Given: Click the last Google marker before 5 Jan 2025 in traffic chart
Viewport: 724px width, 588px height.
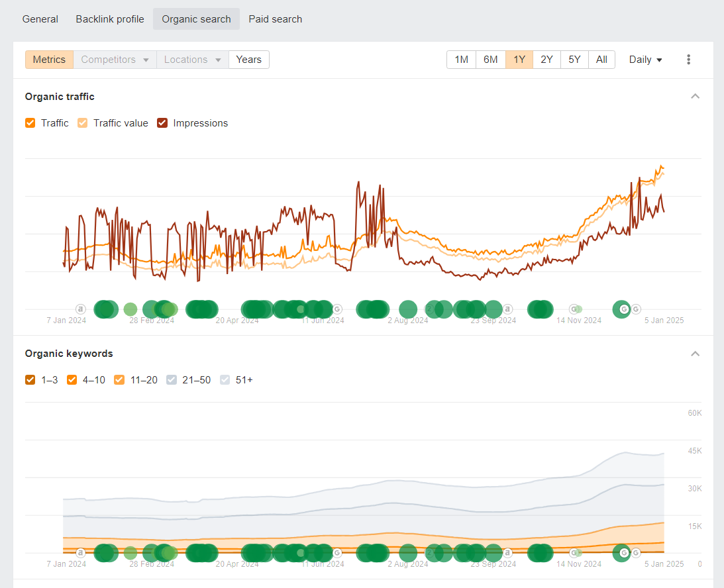Looking at the screenshot, I should click(637, 309).
